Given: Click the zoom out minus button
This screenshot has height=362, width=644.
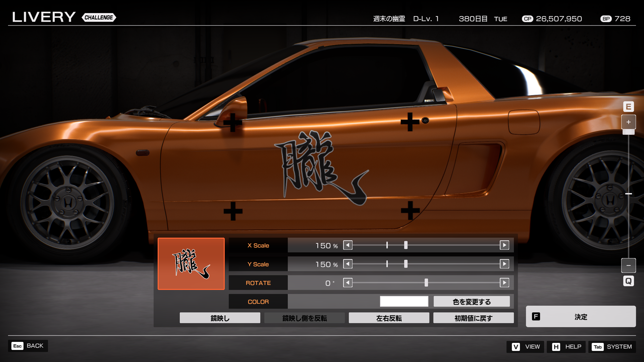Looking at the screenshot, I should pos(628,265).
